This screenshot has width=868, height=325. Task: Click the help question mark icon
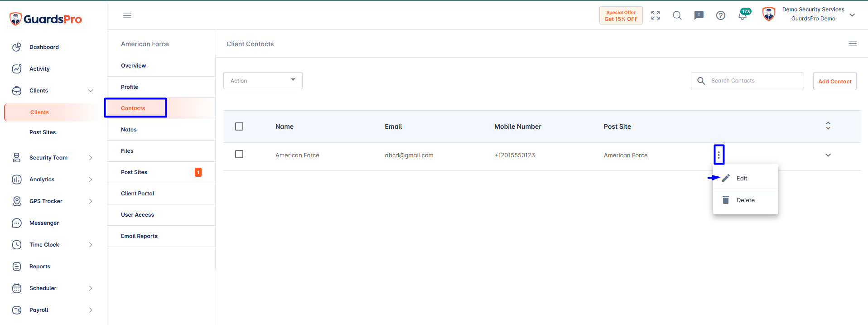point(721,15)
